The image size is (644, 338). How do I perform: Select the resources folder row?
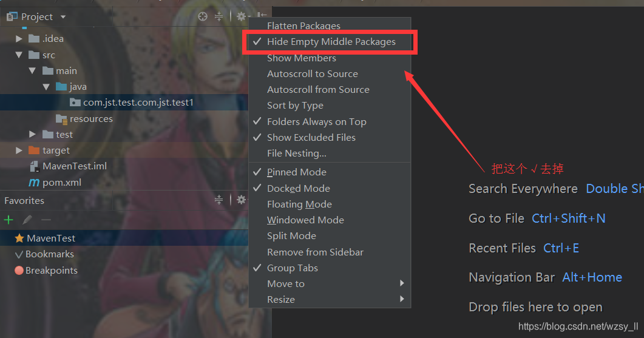124,119
